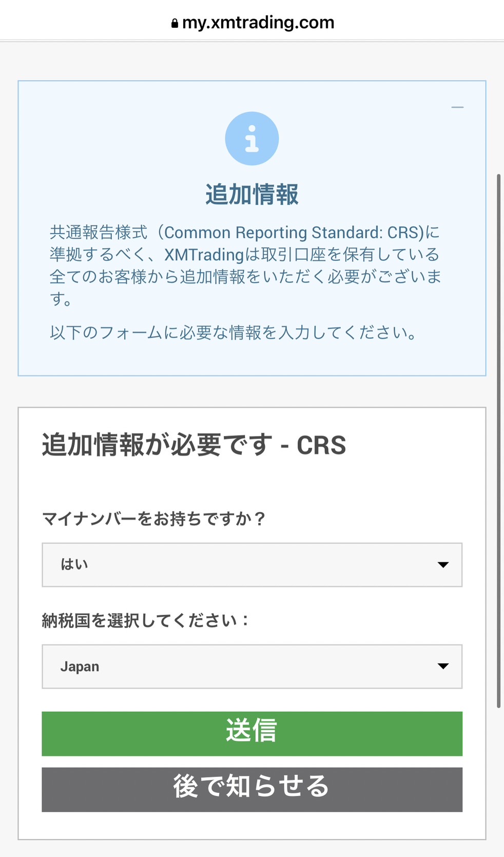Image resolution: width=504 pixels, height=857 pixels.
Task: Click the padlock icon beside the URL
Action: tap(175, 23)
